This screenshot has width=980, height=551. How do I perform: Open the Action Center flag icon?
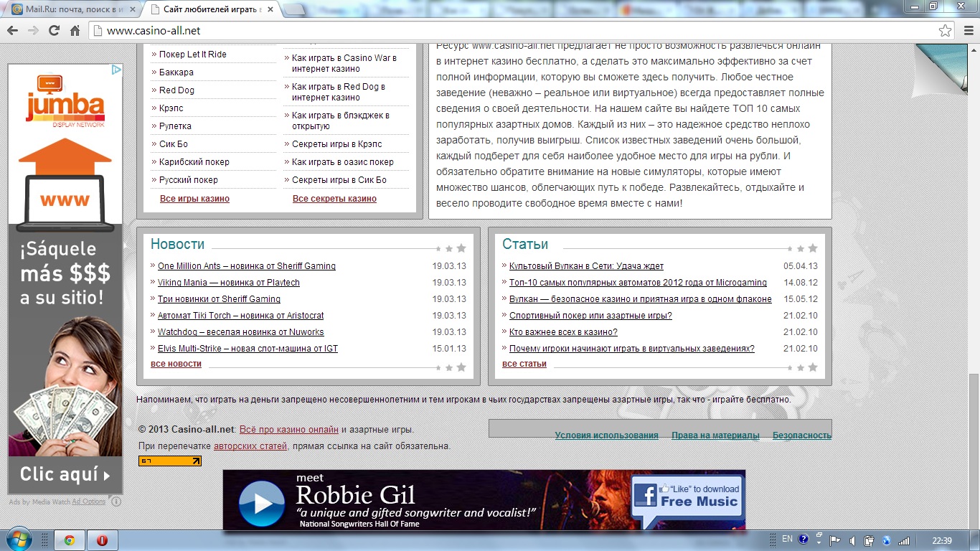[835, 540]
